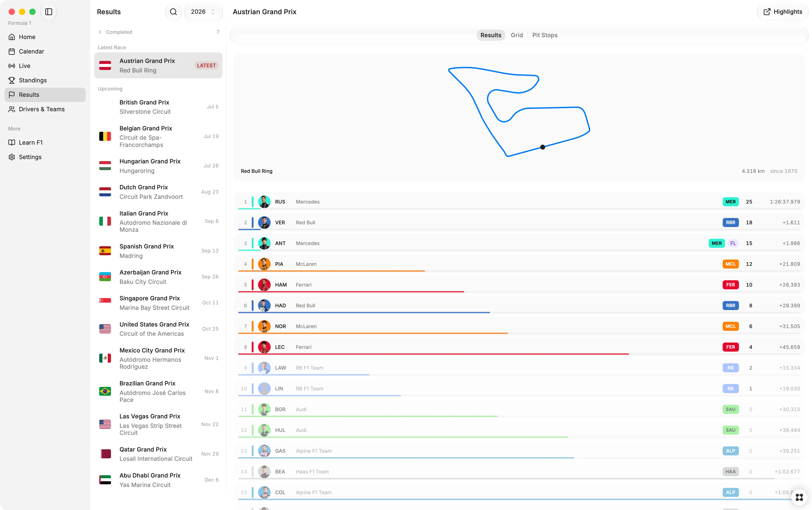Screen dimensions: 812x510
Task: Select the Mexico City Grand Prix race
Action: [158, 358]
